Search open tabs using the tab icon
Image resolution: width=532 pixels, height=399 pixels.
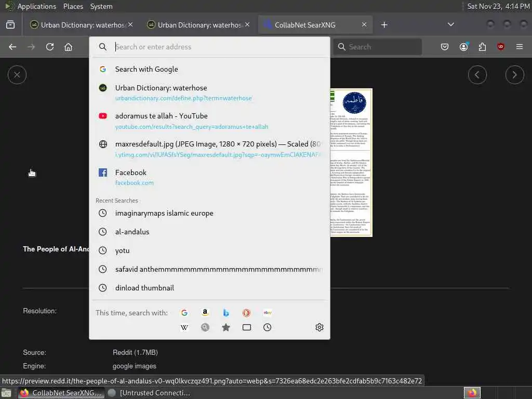click(247, 327)
